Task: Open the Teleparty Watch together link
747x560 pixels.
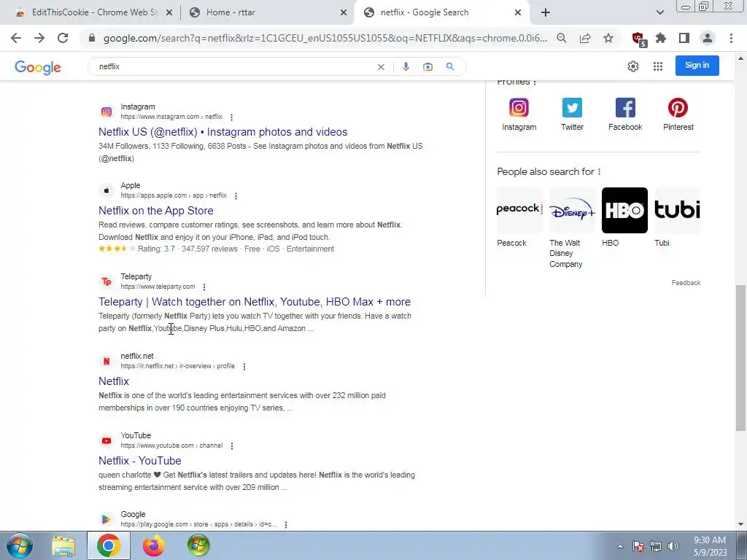Action: [x=255, y=301]
